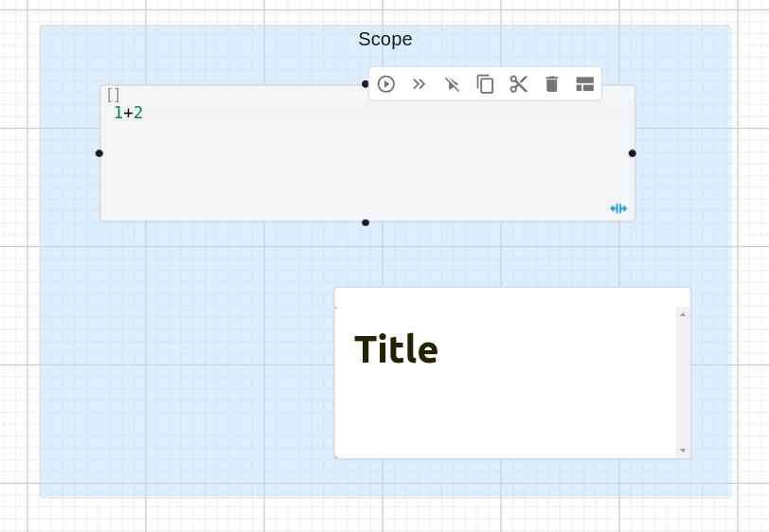Click the bottom connection handle of code pod
This screenshot has height=532, width=769.
(366, 223)
